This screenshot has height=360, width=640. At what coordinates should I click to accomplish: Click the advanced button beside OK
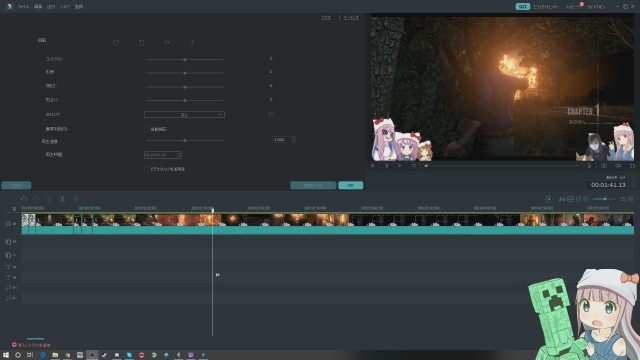(313, 185)
